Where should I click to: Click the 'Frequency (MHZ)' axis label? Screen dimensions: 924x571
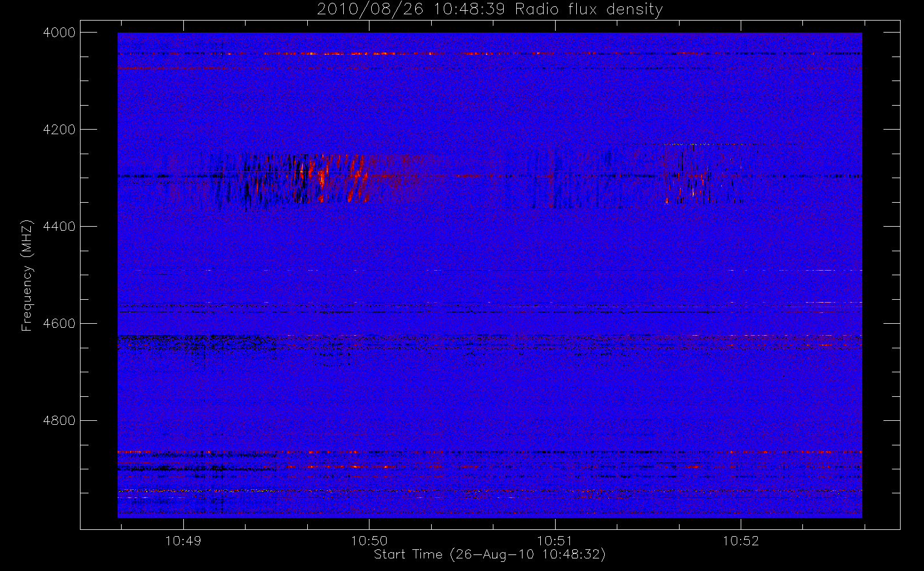tap(27, 275)
